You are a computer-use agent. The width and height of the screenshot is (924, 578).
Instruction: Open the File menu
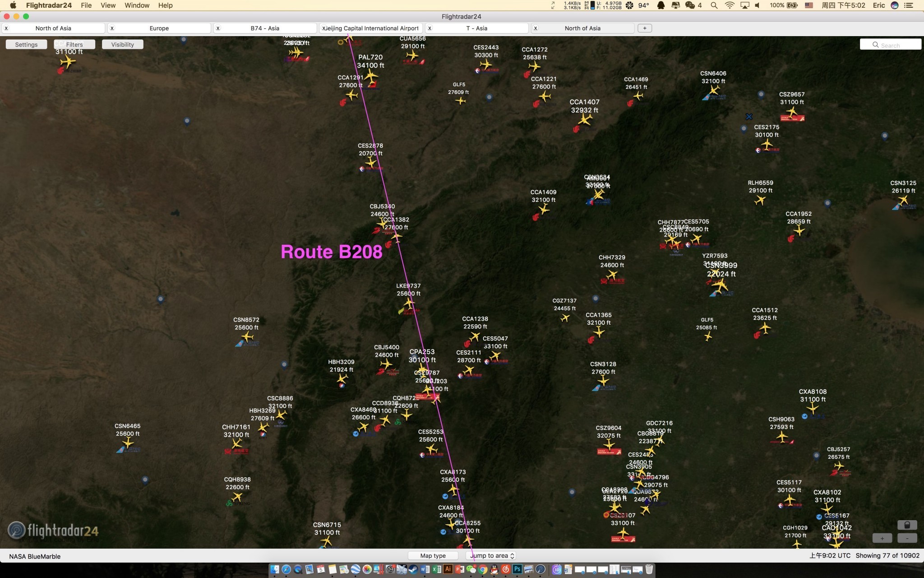(x=86, y=5)
